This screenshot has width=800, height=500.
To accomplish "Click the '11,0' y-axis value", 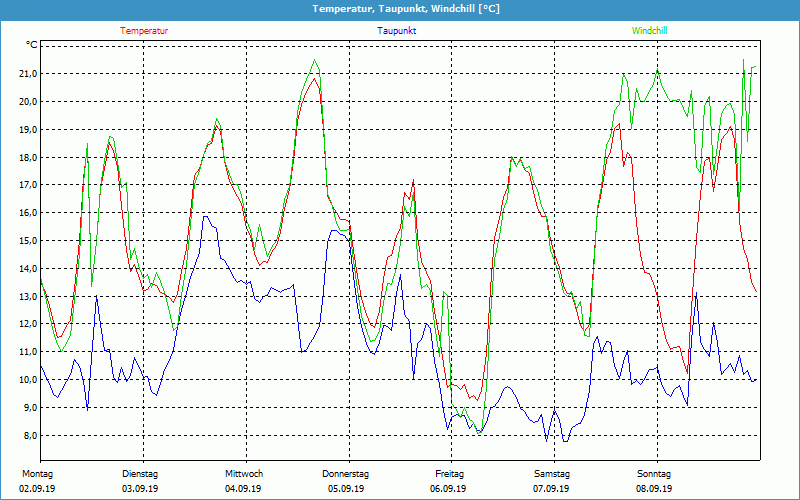I will click(28, 352).
